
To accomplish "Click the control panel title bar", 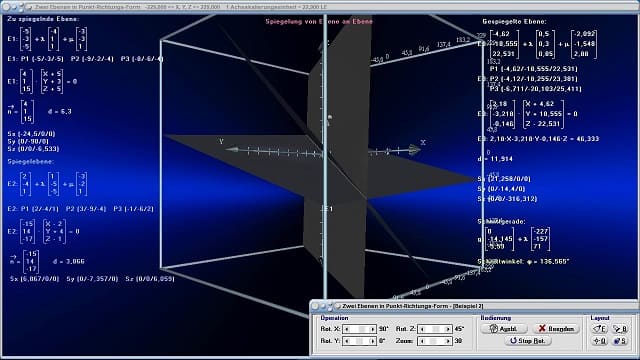I will pos(473,306).
